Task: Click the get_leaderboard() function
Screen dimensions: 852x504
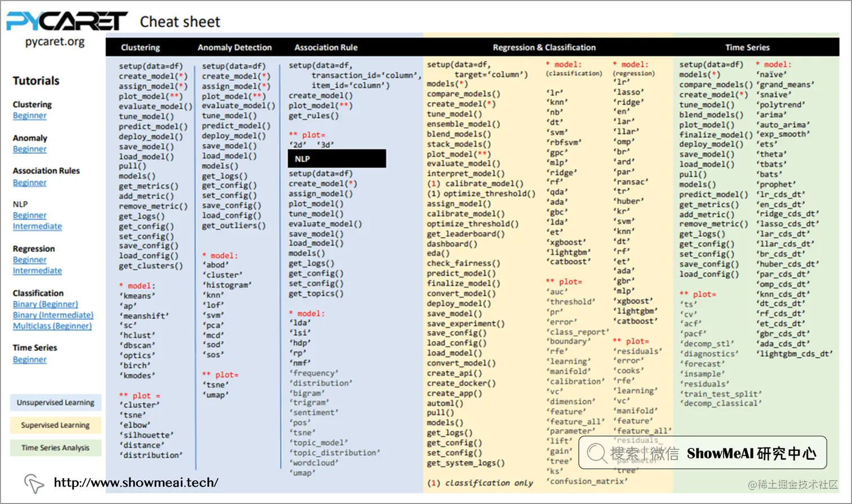Action: pyautogui.click(x=465, y=234)
